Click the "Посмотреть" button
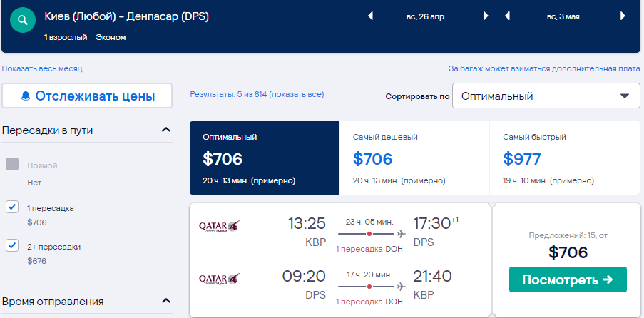The width and height of the screenshot is (644, 318). pyautogui.click(x=567, y=279)
